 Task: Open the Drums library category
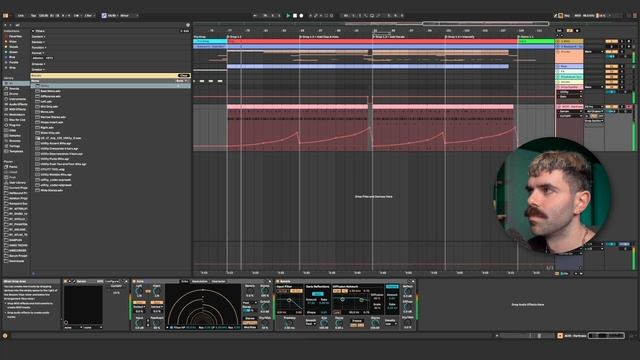14,94
